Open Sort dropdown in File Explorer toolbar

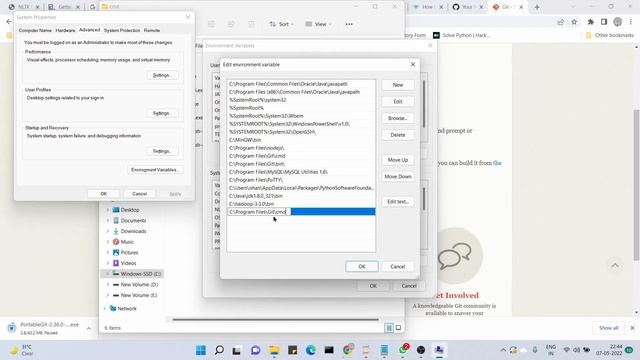point(281,24)
